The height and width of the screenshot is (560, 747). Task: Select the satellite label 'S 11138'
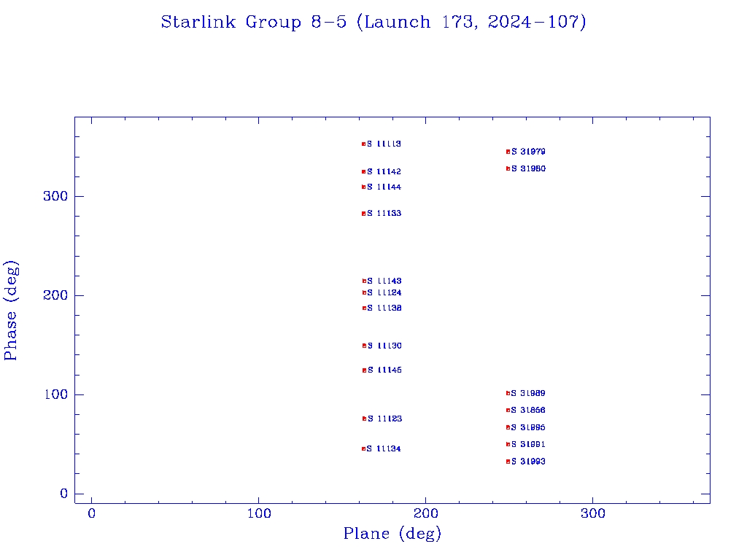384,308
